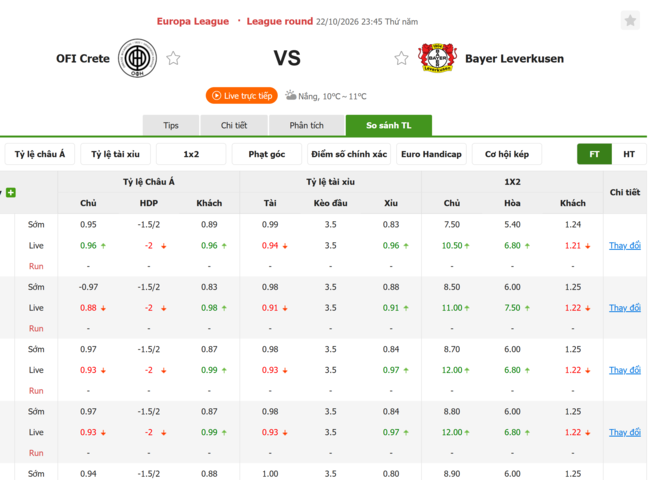Click Tỷ lệ tài xỉu column group header
The height and width of the screenshot is (480, 650).
(330, 182)
